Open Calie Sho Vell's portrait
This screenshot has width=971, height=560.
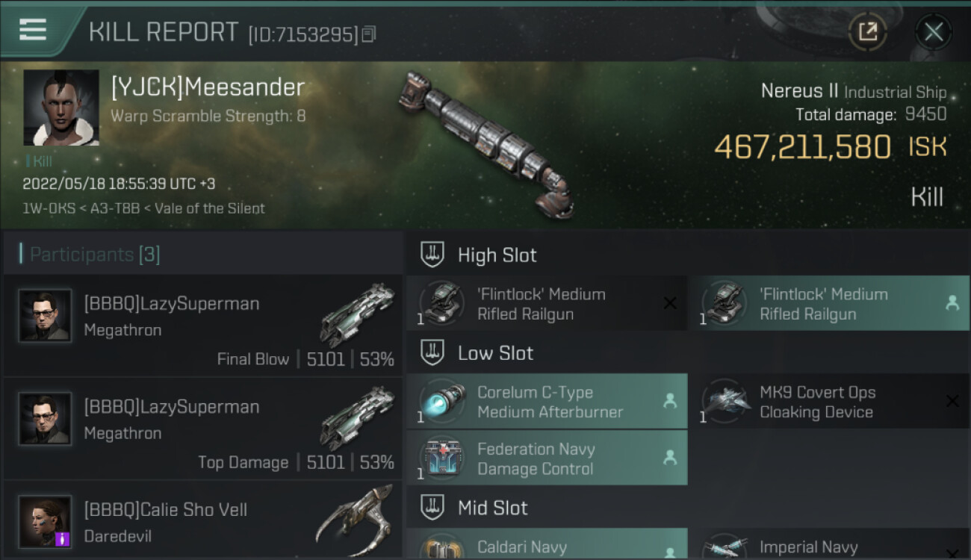point(45,521)
